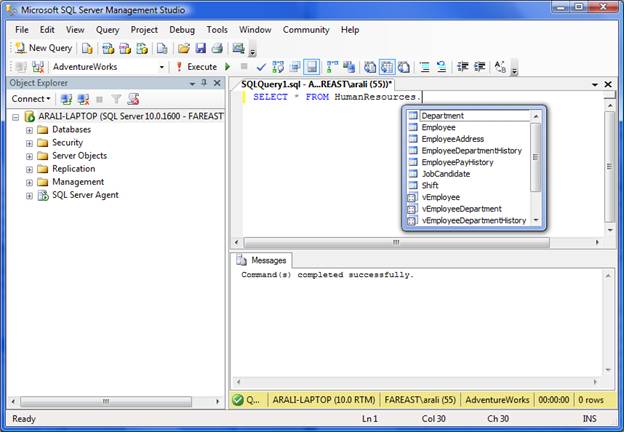
Task: Click the Cancel Executing Query stop icon
Action: click(x=244, y=67)
